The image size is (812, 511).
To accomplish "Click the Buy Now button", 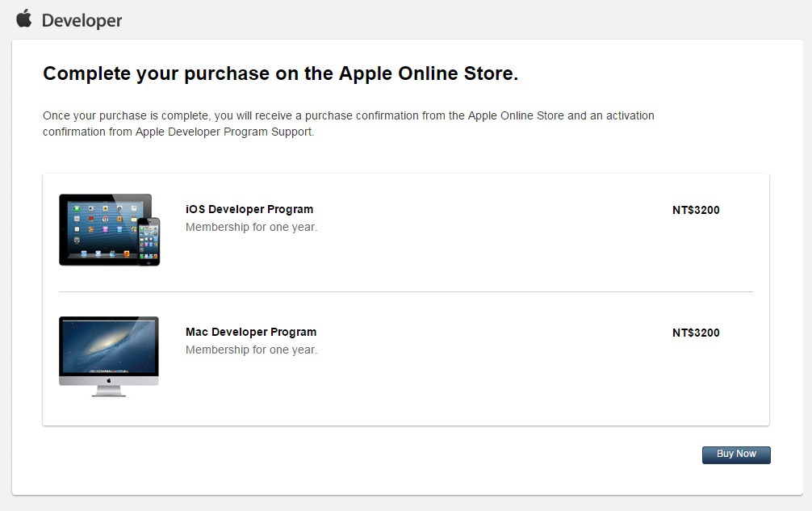I will pos(736,454).
